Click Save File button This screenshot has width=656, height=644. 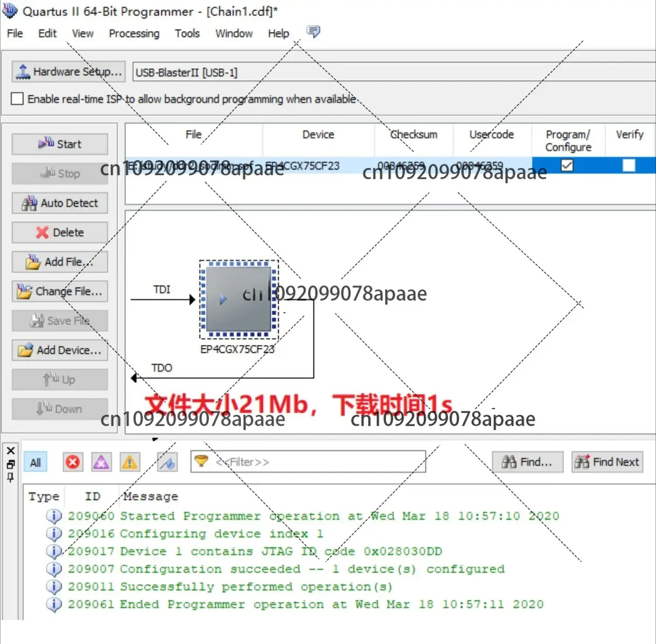[60, 320]
